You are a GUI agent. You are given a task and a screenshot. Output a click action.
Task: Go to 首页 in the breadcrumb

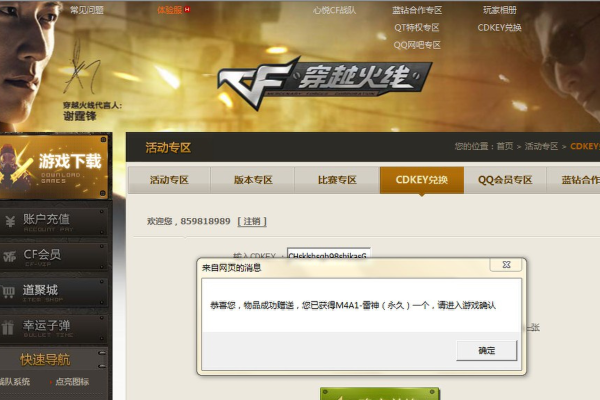pyautogui.click(x=505, y=146)
